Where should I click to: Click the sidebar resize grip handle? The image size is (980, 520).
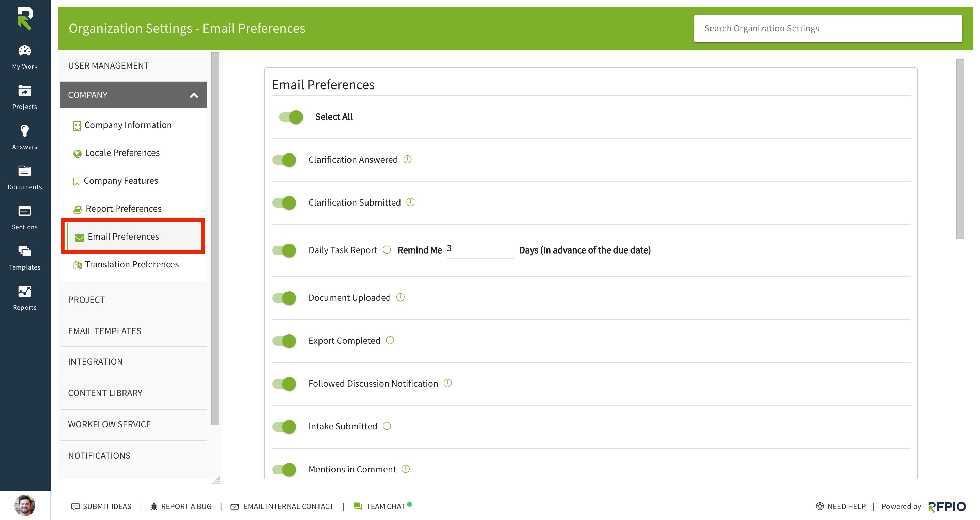(x=216, y=481)
